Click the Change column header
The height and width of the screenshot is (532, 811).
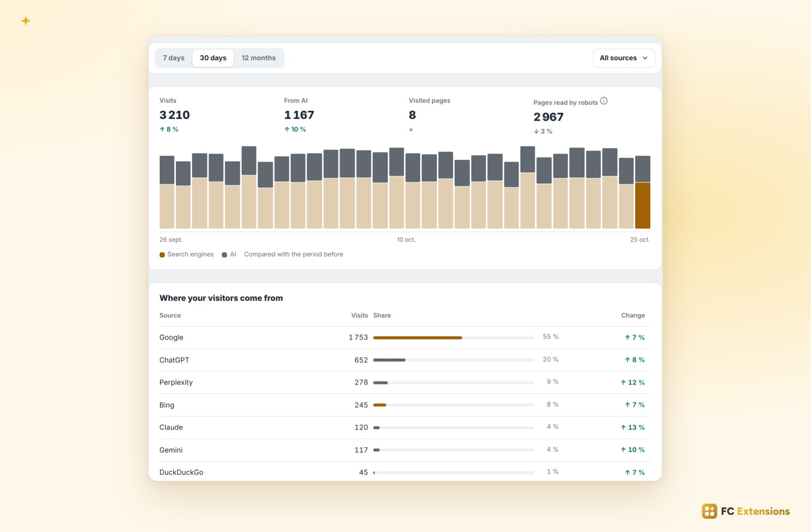(633, 315)
